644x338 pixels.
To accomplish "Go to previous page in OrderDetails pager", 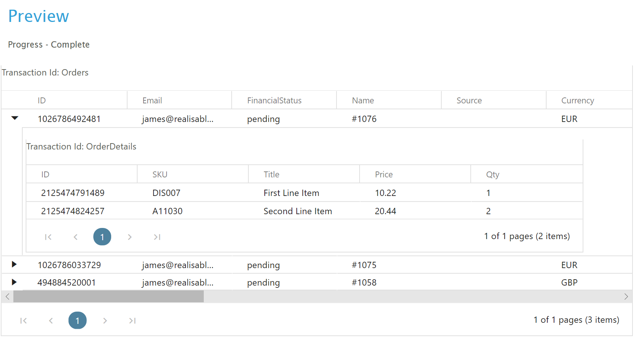I will point(75,237).
